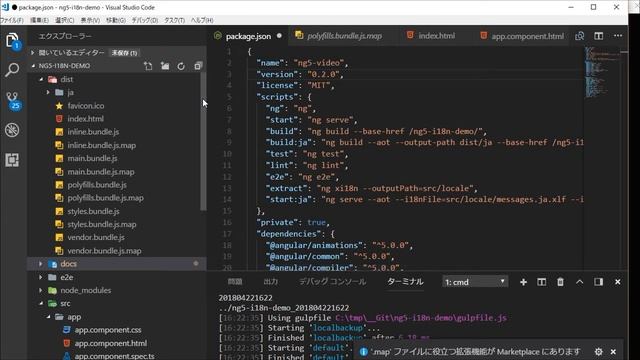
Task: Maximize panel with up chevron
Action: (580, 282)
